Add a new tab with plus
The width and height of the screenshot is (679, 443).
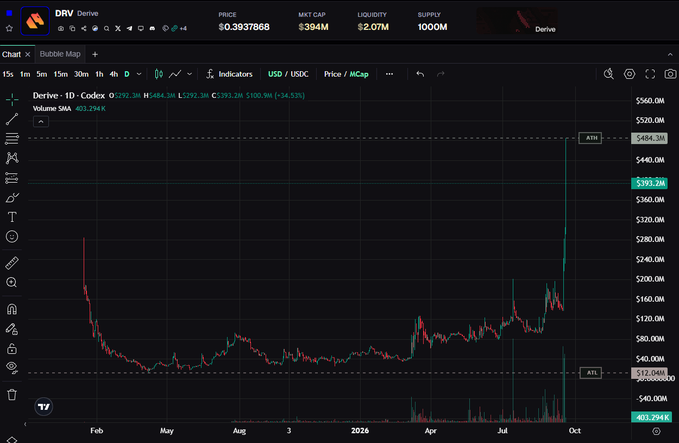[x=95, y=55]
